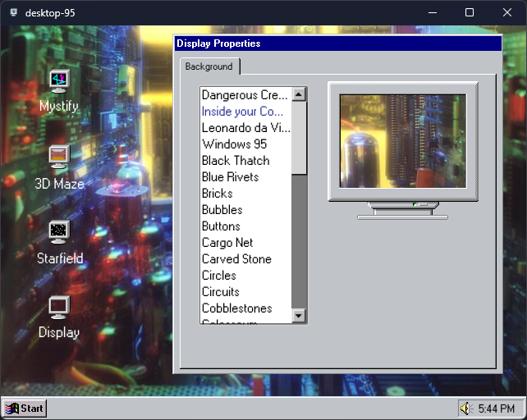Select the Background tab
The height and width of the screenshot is (420, 527).
click(x=209, y=66)
